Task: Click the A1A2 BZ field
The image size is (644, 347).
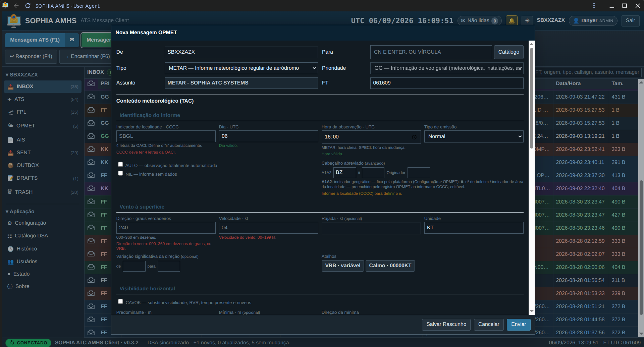Action: click(x=344, y=173)
